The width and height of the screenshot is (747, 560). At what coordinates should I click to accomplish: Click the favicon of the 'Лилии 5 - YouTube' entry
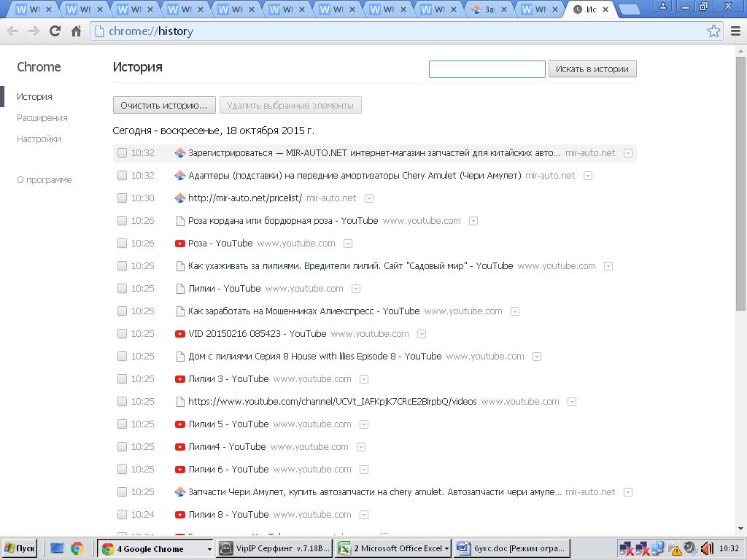click(x=179, y=424)
